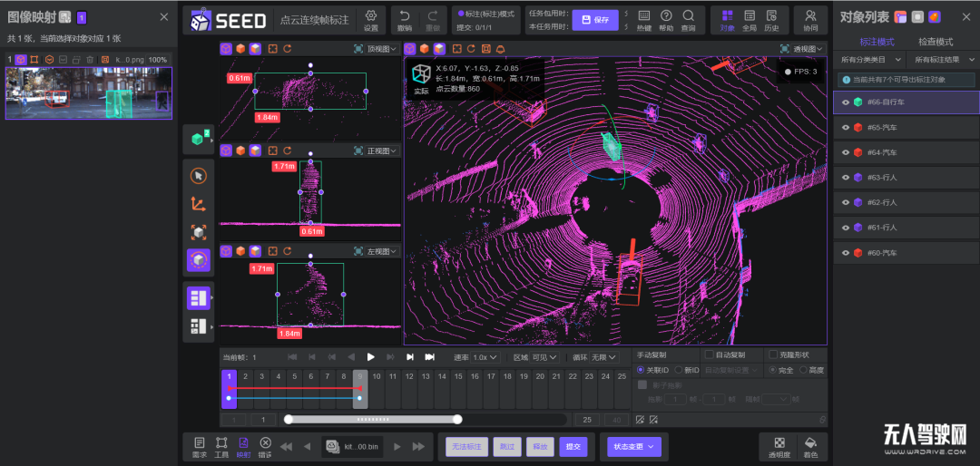Image resolution: width=980 pixels, height=466 pixels.
Task: Open the 协同 collaboration icon
Action: coord(810,20)
